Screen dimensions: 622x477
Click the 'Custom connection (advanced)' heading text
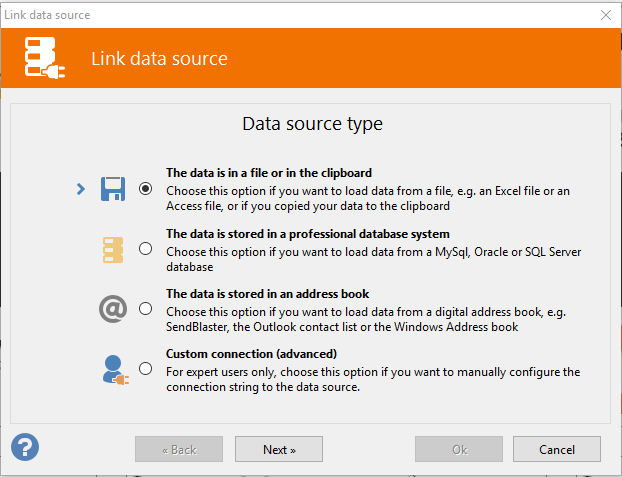[251, 354]
